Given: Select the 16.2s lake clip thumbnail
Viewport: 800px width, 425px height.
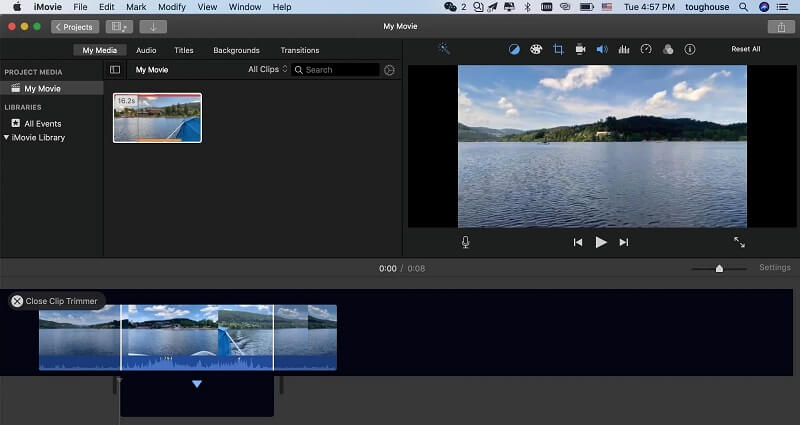Looking at the screenshot, I should 157,118.
